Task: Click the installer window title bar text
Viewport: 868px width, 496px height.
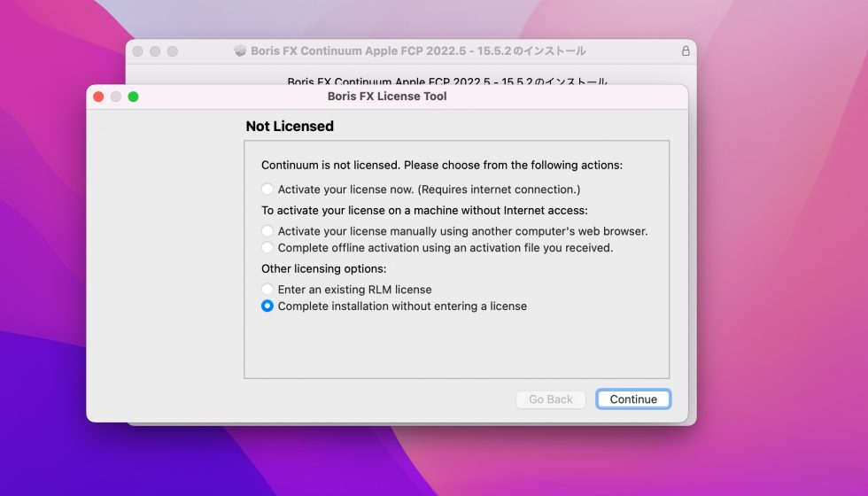Action: pos(418,51)
